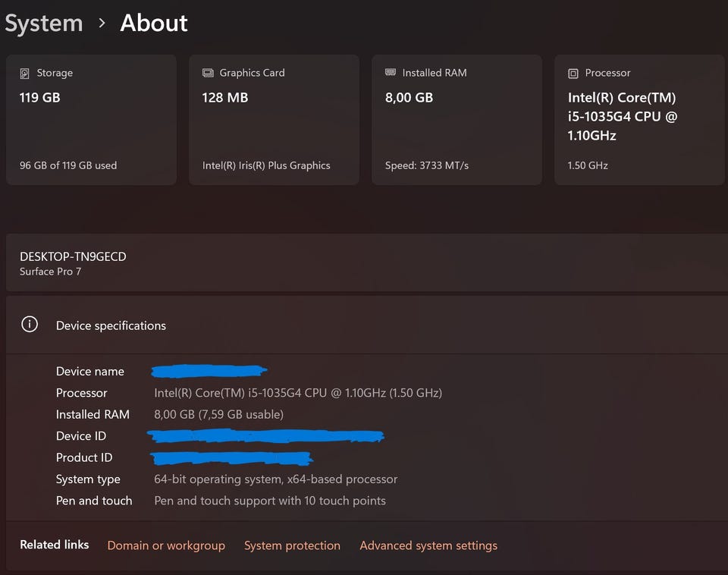
Task: Click the Related links label
Action: point(55,545)
